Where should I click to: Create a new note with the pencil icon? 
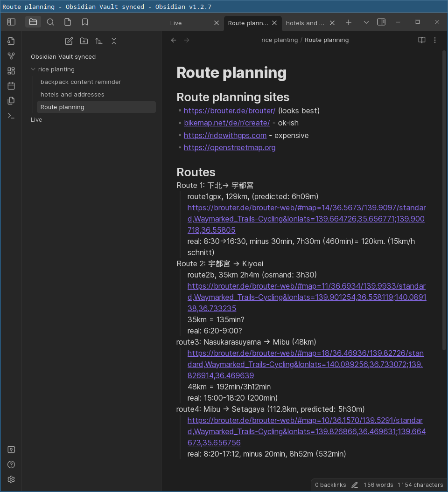point(69,41)
